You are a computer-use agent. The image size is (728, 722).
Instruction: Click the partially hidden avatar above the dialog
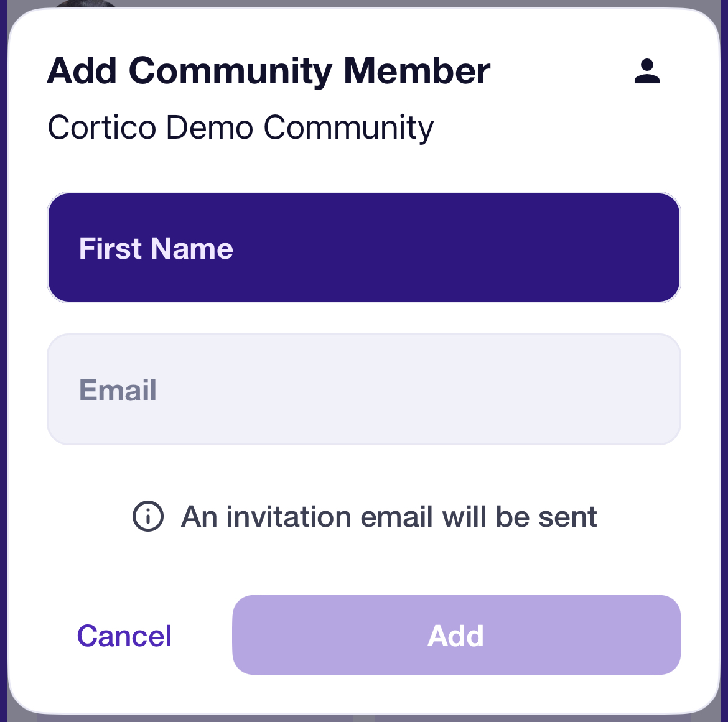86,4
